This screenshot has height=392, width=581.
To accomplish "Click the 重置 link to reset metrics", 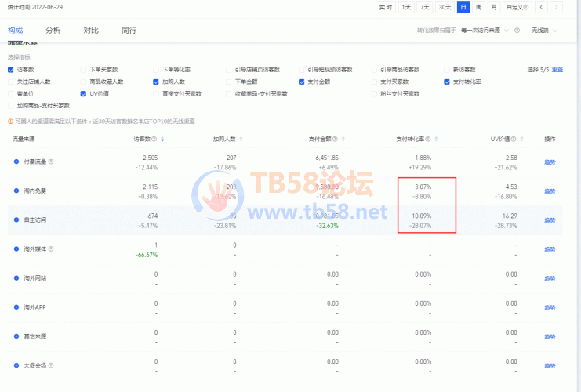I will pos(557,70).
